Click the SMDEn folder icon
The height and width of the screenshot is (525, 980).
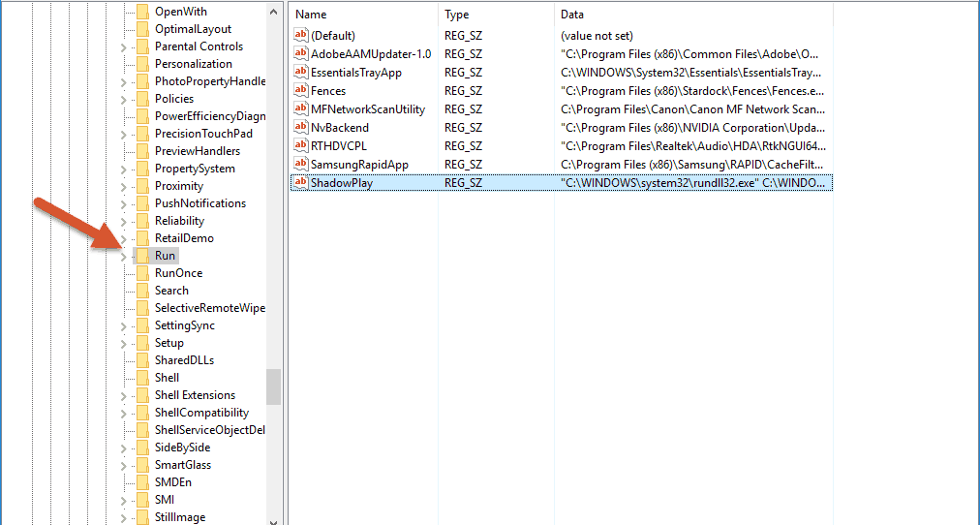pos(142,481)
